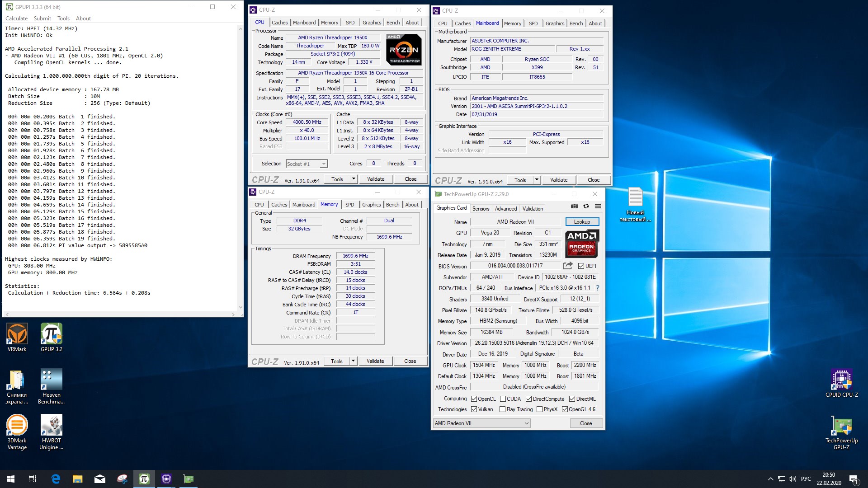Click the GPUPI horizontal scrollbar right arrow
Image resolution: width=868 pixels, height=488 pixels.
click(233, 314)
